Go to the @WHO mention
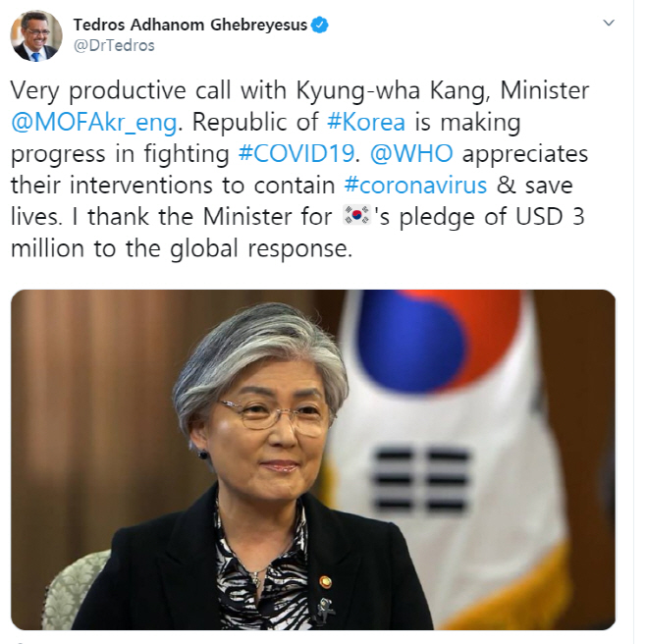 [411, 154]
